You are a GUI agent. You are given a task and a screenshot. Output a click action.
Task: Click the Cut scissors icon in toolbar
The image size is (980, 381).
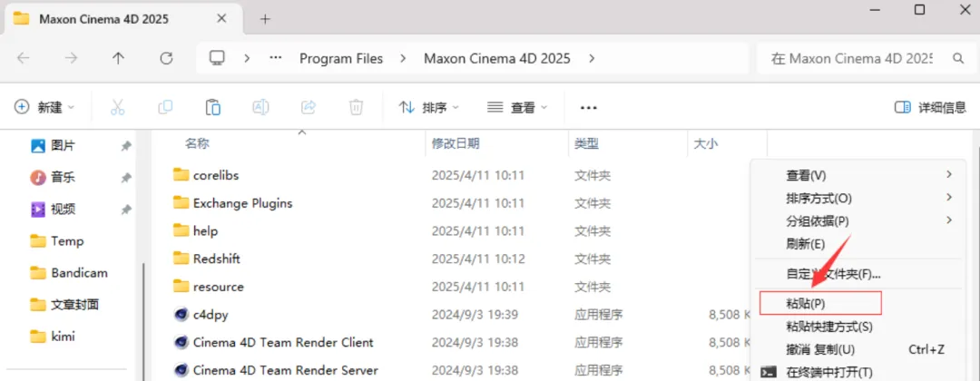(117, 107)
